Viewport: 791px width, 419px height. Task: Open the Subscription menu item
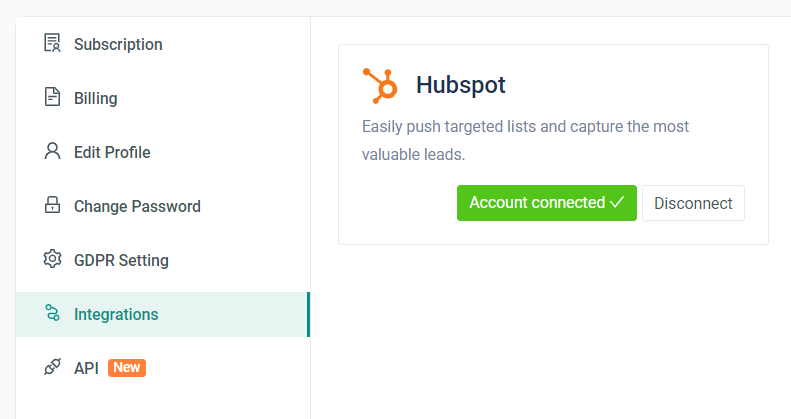pos(118,44)
